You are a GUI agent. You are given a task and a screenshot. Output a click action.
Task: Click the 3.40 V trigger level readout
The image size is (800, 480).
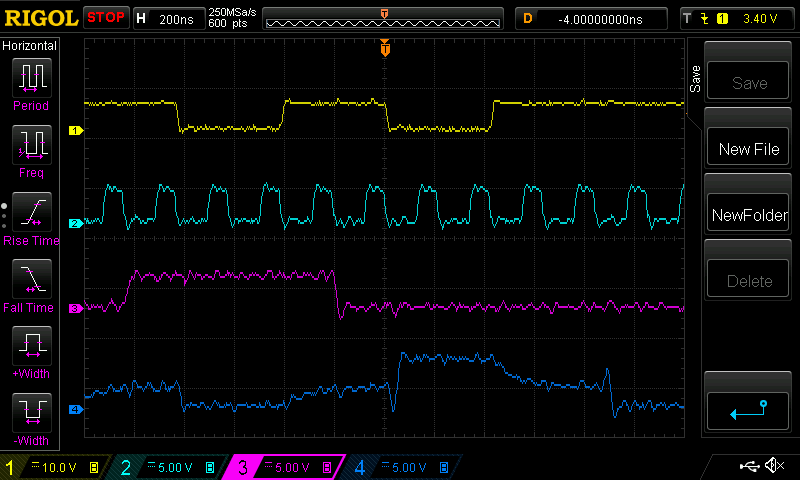(x=760, y=19)
